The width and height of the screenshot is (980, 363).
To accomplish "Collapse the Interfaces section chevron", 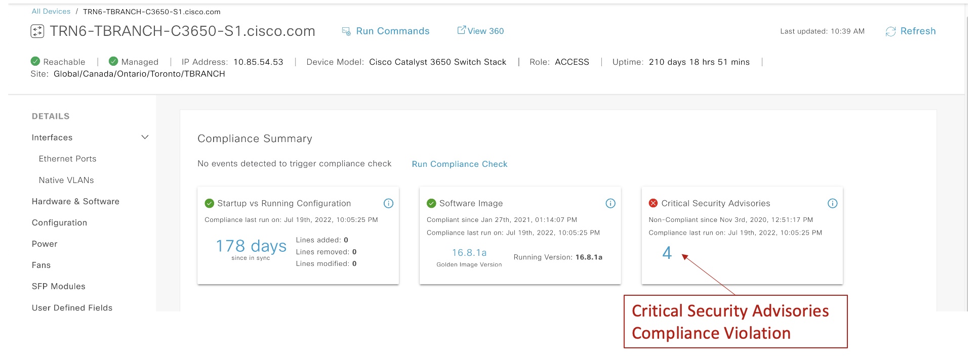I will (145, 138).
